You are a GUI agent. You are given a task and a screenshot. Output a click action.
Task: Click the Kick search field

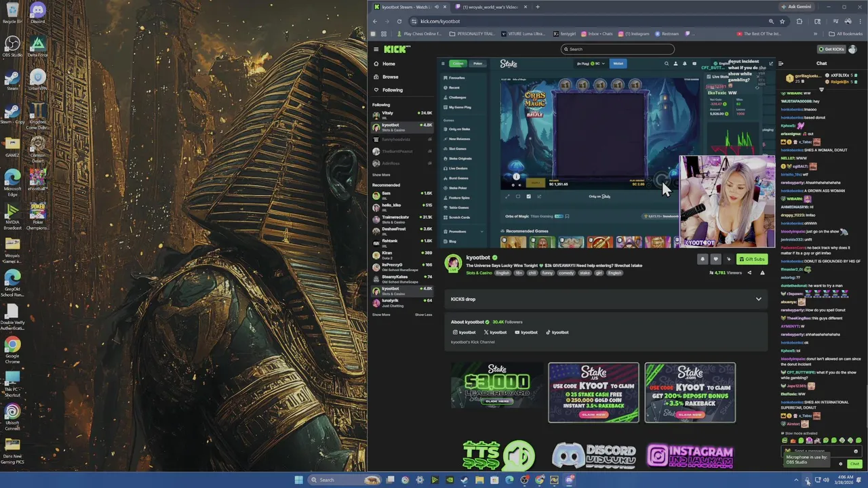click(618, 49)
